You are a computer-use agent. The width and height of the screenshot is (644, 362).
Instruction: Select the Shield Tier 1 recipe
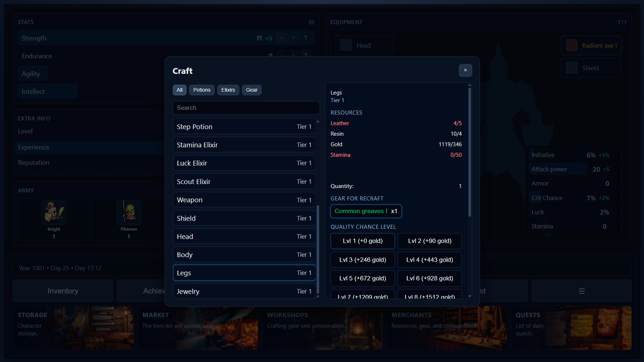pyautogui.click(x=244, y=218)
